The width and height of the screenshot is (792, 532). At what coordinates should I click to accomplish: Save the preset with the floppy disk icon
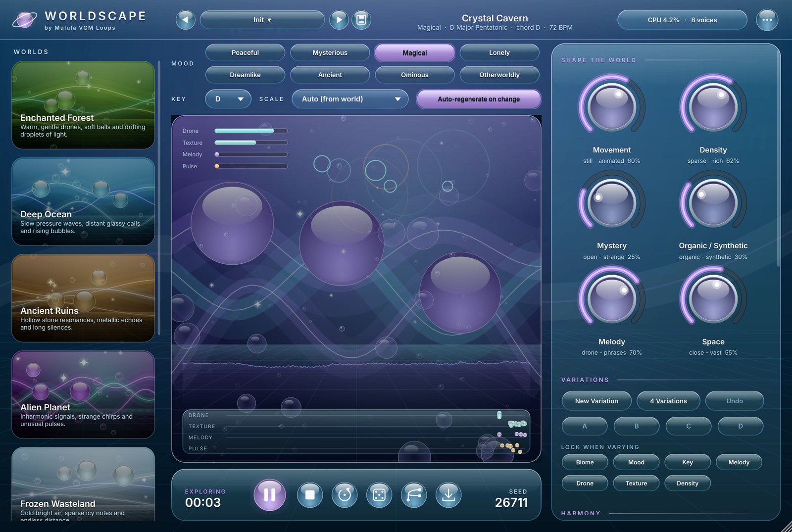pyautogui.click(x=361, y=20)
